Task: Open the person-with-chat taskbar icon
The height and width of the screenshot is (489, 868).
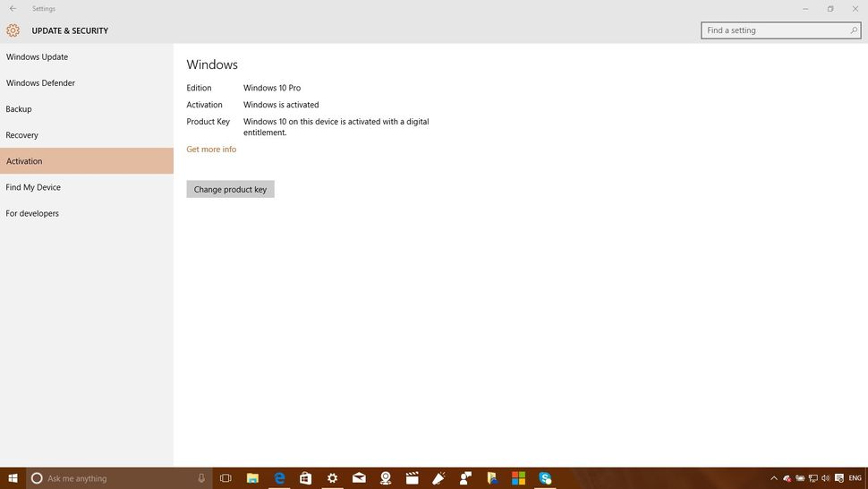Action: (465, 478)
